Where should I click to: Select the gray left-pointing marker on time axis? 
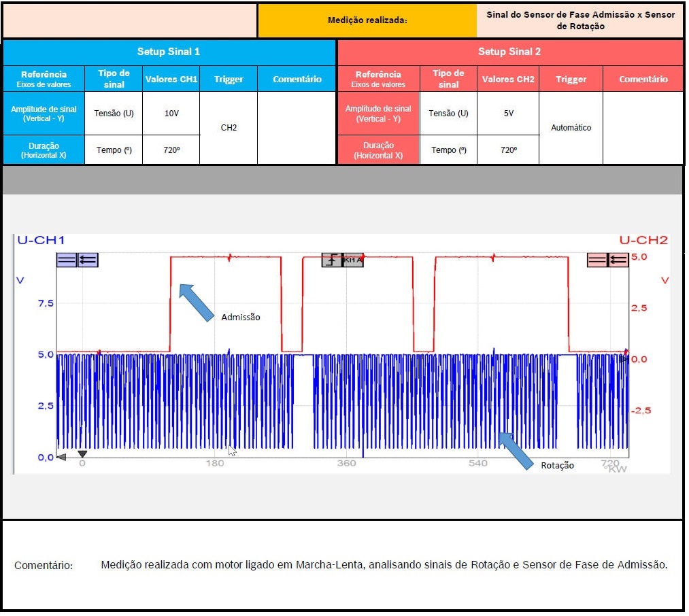pos(61,457)
